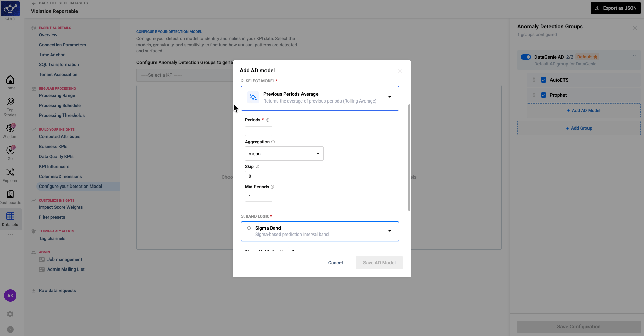Open Top Stories from the sidebar

(x=10, y=101)
